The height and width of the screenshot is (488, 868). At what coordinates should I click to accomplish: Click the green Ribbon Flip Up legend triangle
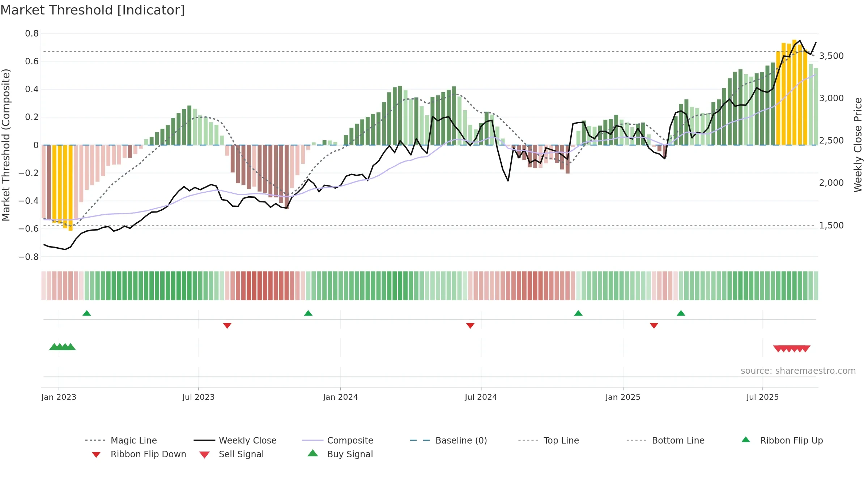(x=746, y=440)
